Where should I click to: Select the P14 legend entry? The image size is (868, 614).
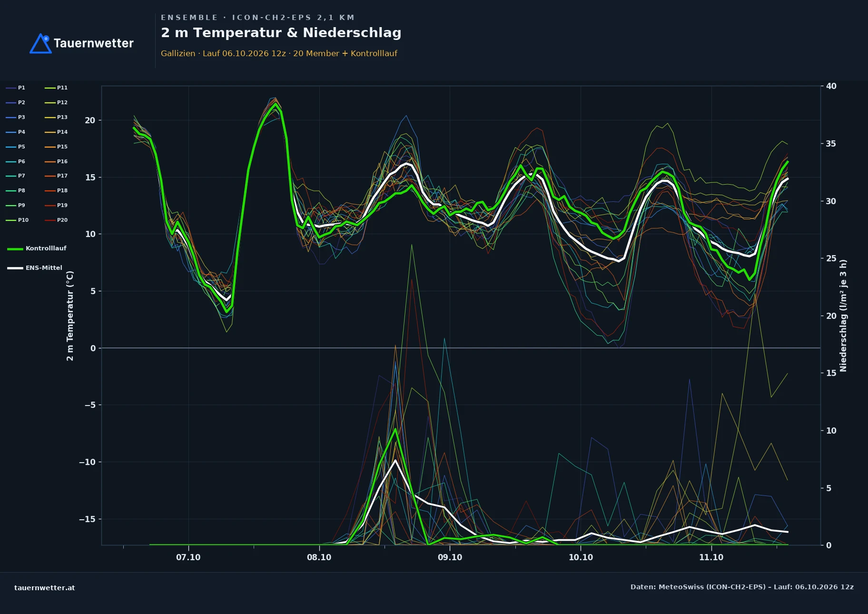tap(56, 132)
